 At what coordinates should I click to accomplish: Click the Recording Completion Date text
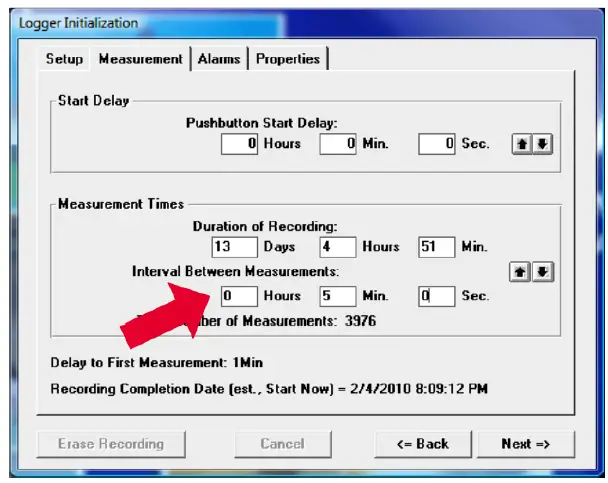coord(269,389)
